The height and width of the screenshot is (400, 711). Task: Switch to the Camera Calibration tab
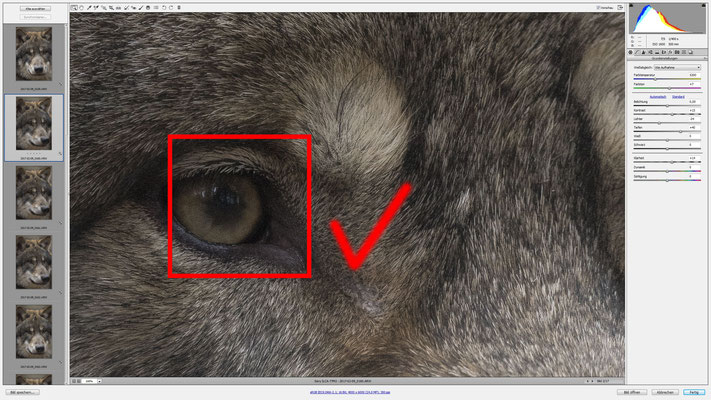(677, 52)
